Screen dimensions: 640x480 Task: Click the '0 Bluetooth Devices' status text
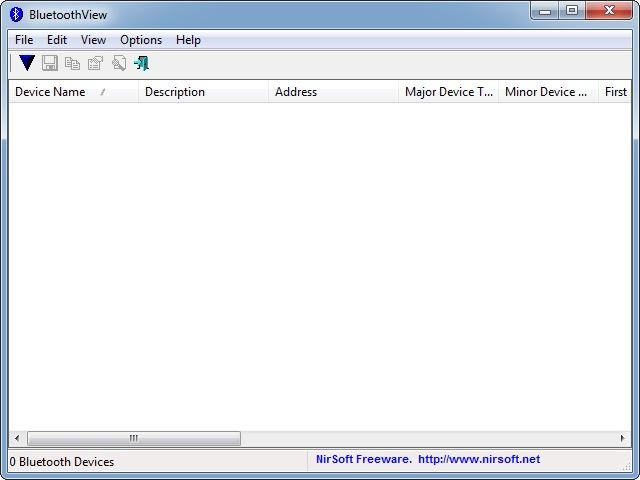62,462
